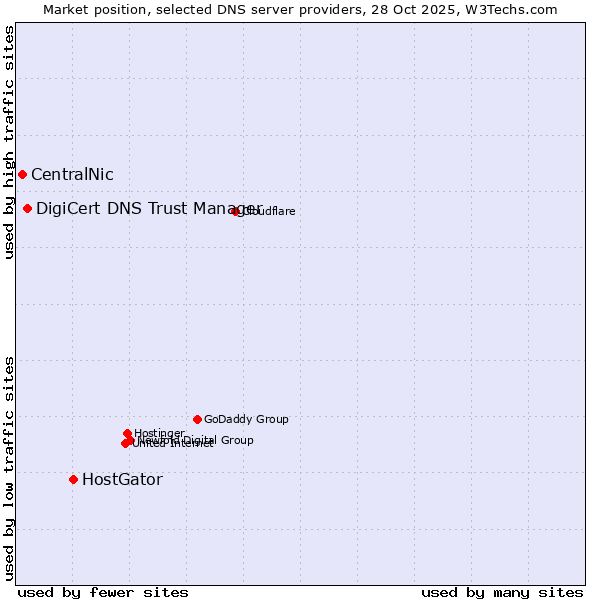Select the HostGator text label
600x600 pixels.
[122, 480]
